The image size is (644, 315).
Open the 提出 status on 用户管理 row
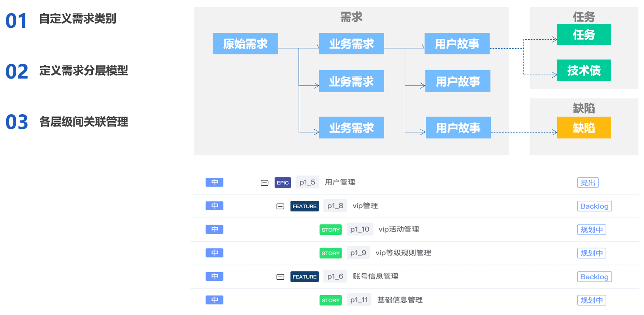pyautogui.click(x=588, y=182)
